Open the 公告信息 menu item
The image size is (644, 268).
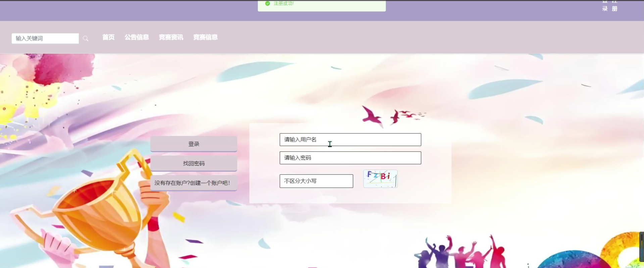(x=137, y=37)
